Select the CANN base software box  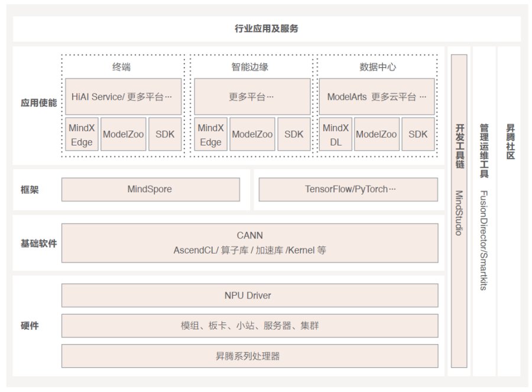coord(249,243)
